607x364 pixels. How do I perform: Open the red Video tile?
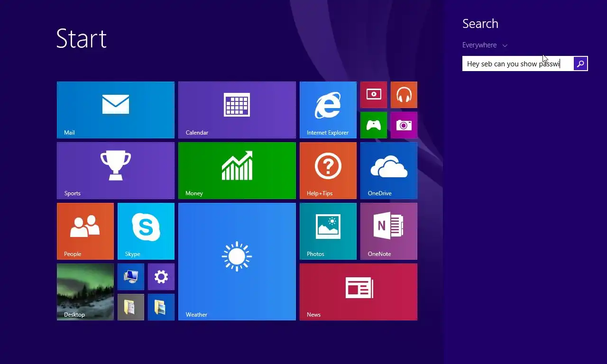pyautogui.click(x=374, y=95)
